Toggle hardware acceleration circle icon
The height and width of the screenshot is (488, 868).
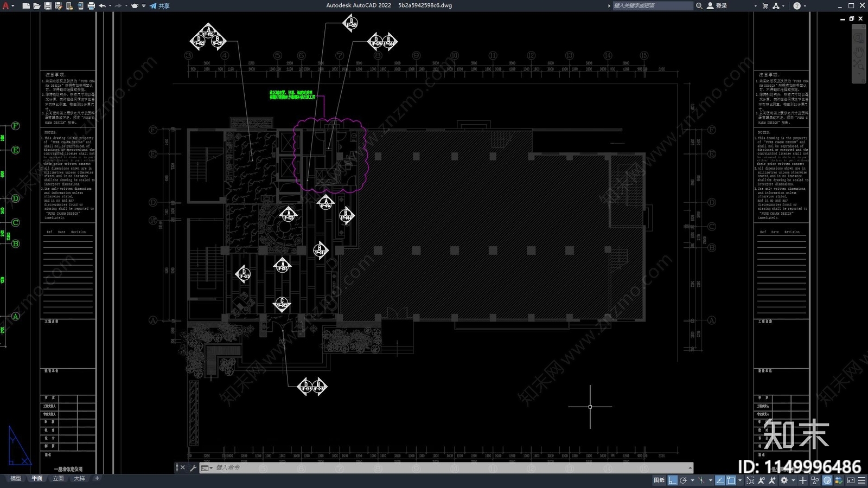point(827,480)
